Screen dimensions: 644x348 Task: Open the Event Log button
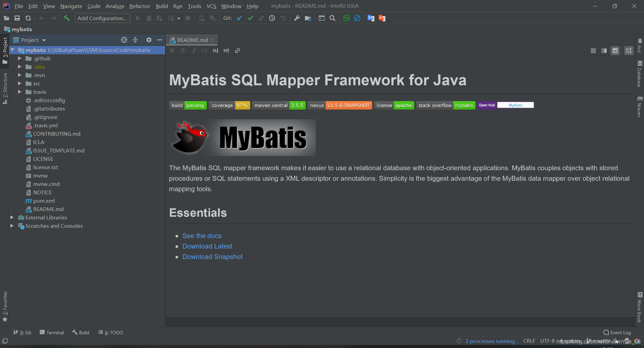coord(617,332)
